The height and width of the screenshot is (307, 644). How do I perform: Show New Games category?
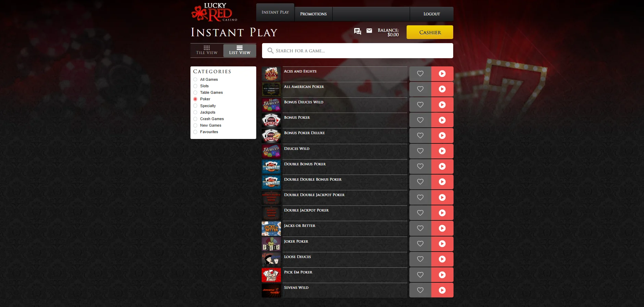click(x=195, y=125)
